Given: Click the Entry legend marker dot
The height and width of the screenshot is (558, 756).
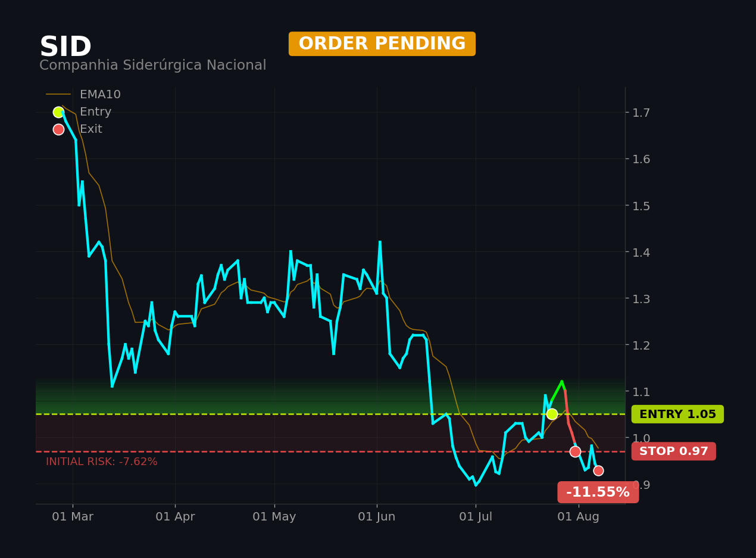Looking at the screenshot, I should coord(58,112).
